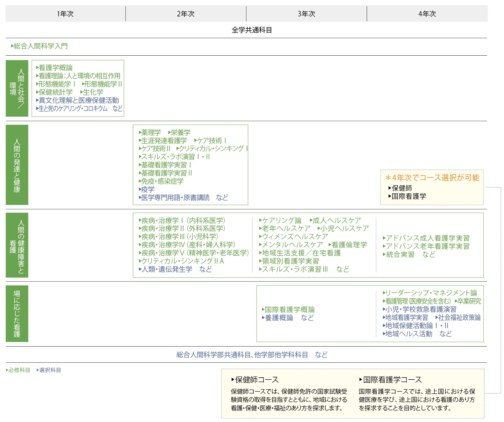Click 保健師コース description heading
The image size is (504, 422).
pos(255,380)
